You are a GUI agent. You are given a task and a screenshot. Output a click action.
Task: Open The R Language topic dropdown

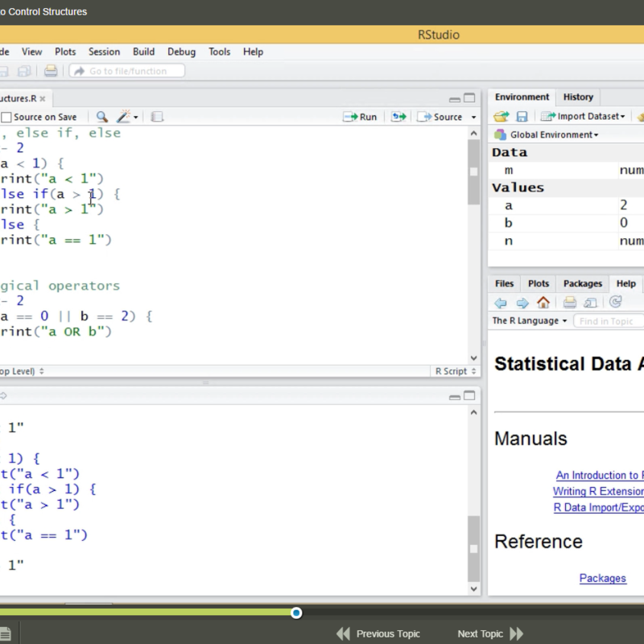[x=530, y=320]
